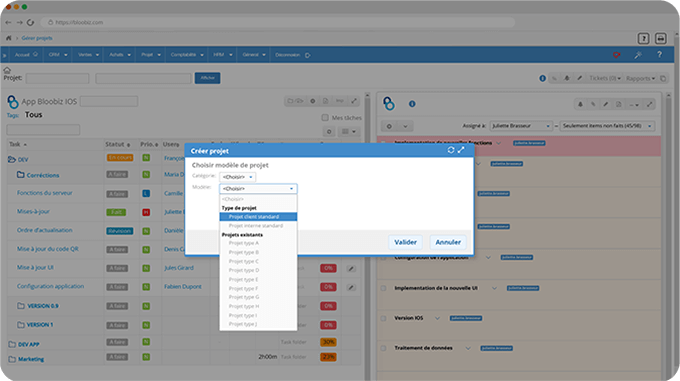Click the Projet search input field
This screenshot has height=381, width=680.
click(57, 78)
